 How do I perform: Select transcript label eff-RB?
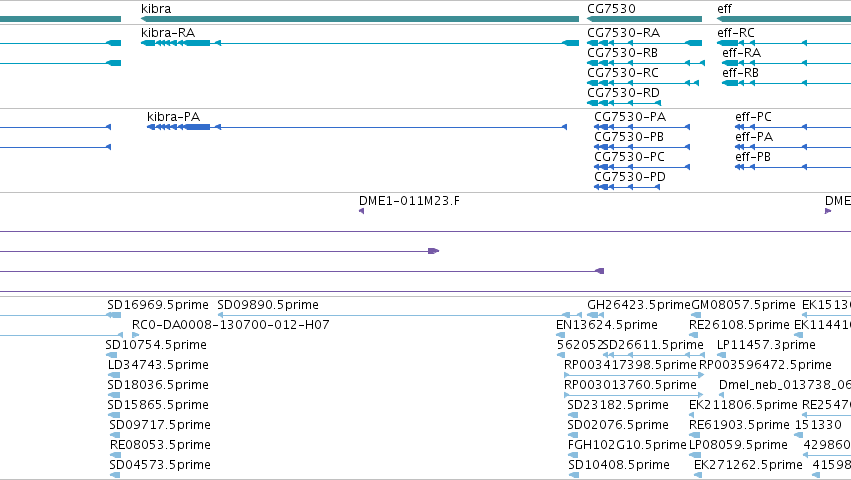740,73
